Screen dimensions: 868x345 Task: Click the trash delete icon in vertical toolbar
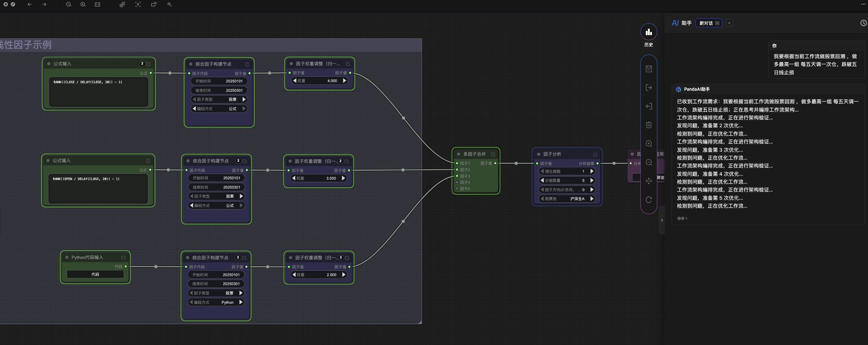[x=649, y=125]
